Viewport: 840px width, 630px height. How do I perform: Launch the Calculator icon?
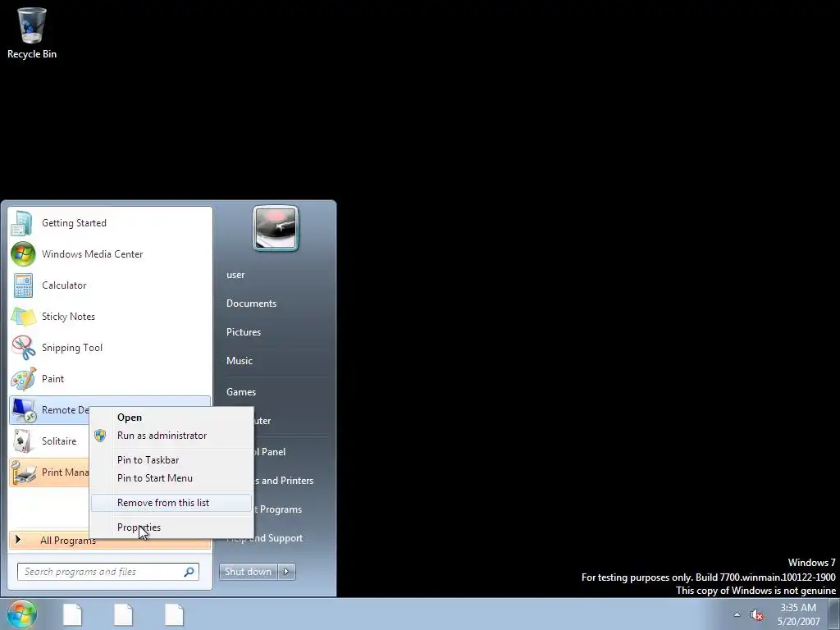[23, 285]
